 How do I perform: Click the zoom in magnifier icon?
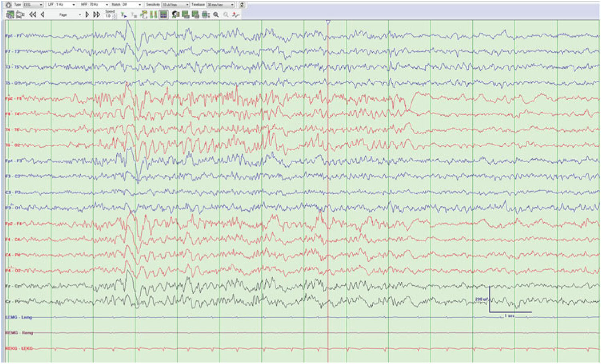coord(216,15)
